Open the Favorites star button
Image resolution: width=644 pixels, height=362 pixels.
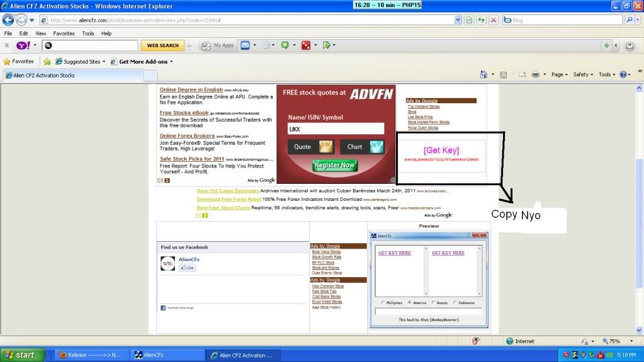click(19, 62)
